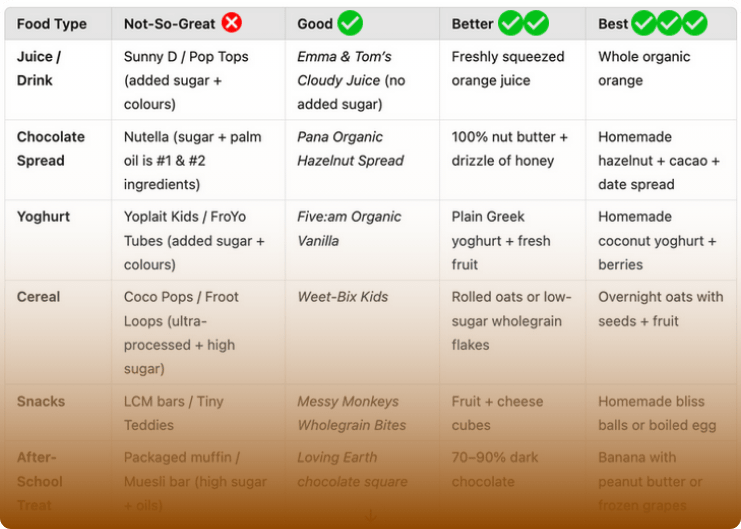The image size is (741, 529).
Task: Click Pana Organic Hazelnut Spread text
Action: click(x=350, y=148)
